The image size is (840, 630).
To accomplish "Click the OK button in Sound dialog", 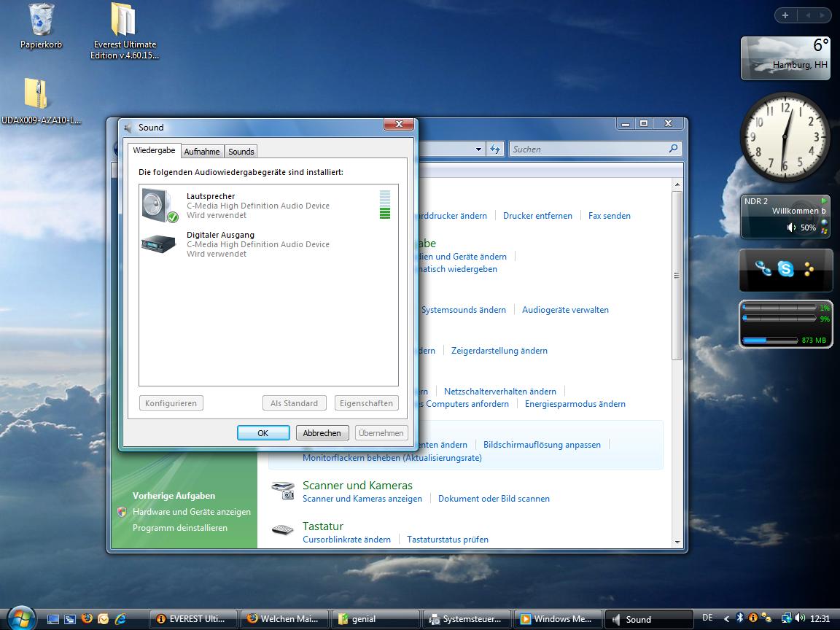I will [263, 433].
